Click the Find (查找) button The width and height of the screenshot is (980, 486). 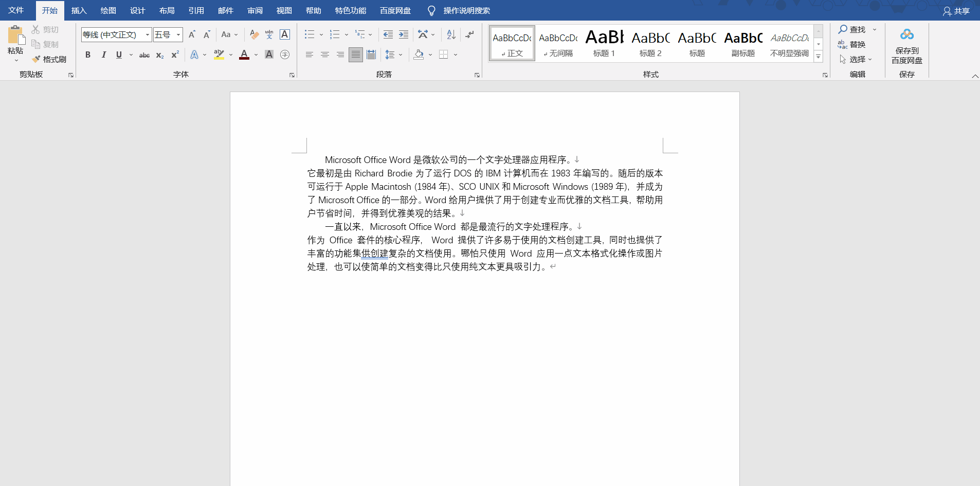tap(852, 29)
